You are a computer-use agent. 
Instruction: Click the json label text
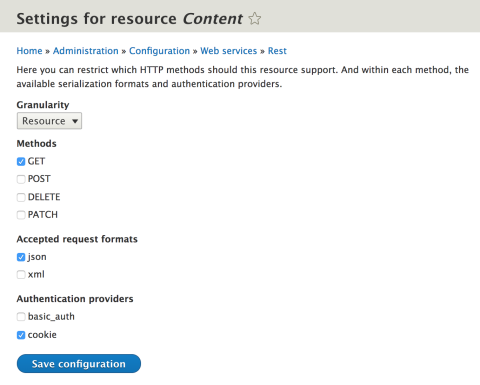(37, 257)
